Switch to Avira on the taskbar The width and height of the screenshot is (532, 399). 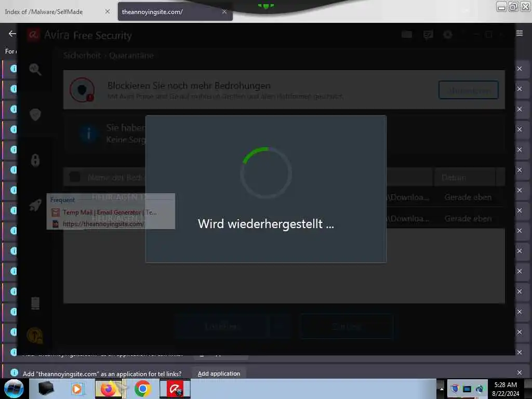[x=175, y=389]
